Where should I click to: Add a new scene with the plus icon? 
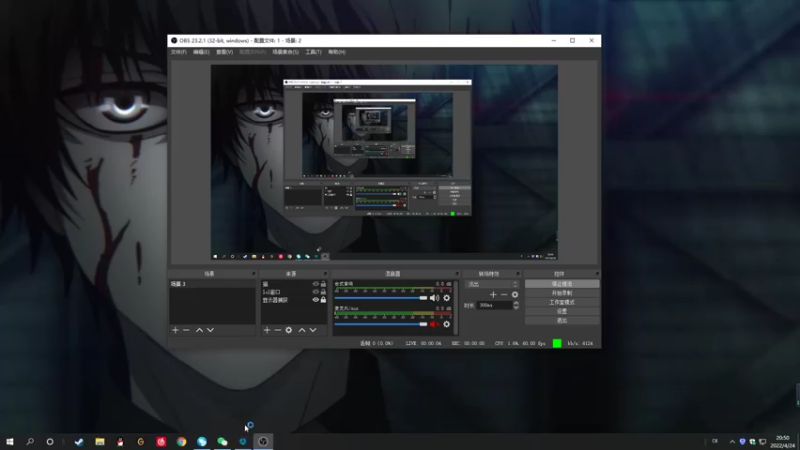[176, 330]
